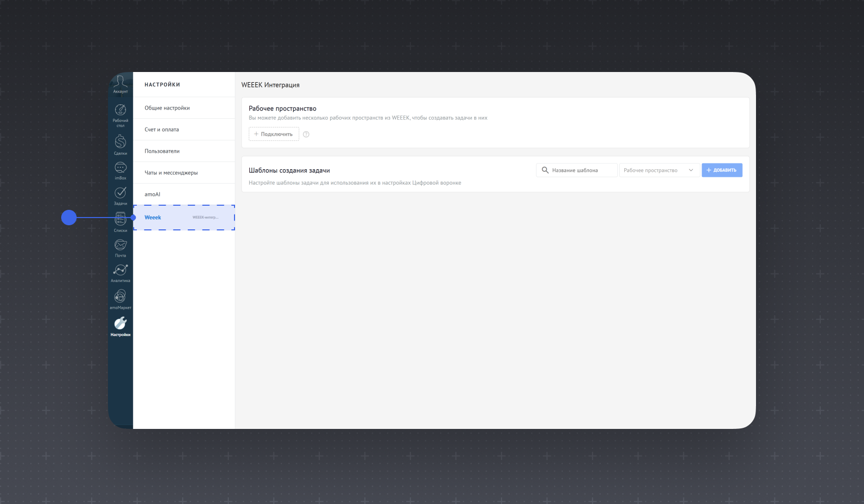Select the Weeek integration menu item
864x504 pixels.
[x=184, y=218]
